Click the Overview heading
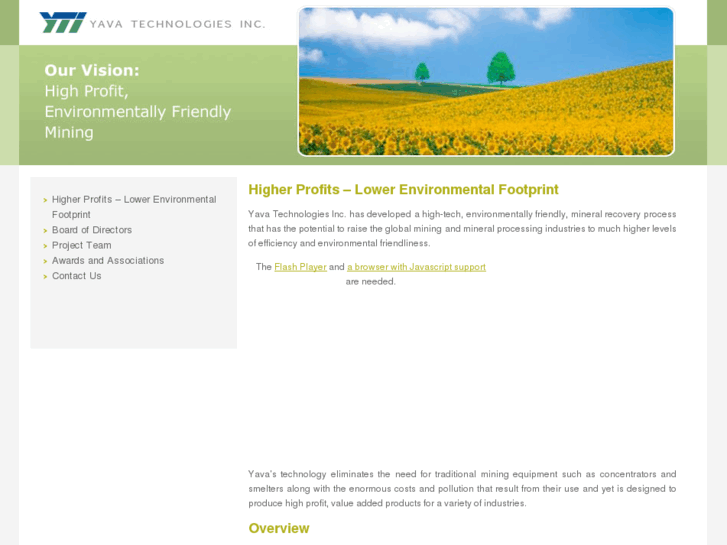The image size is (727, 545). point(279,528)
